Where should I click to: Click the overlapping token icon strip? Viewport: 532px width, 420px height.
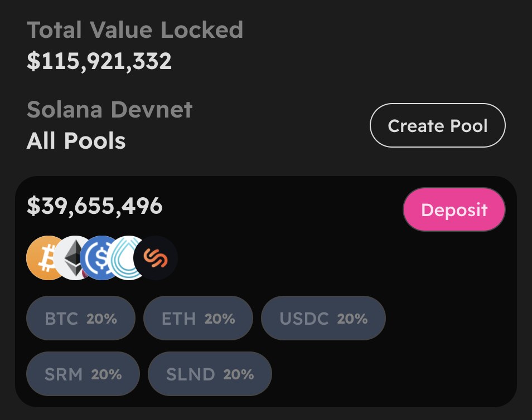(101, 257)
